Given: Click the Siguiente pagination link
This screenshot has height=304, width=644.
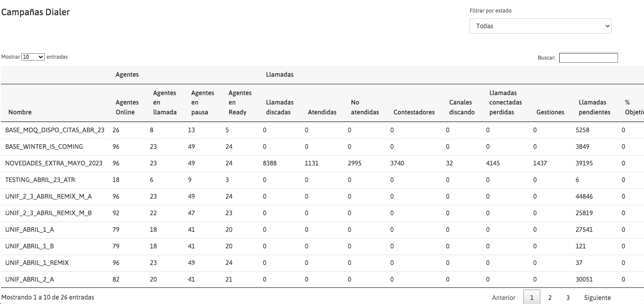Looking at the screenshot, I should click(x=597, y=298).
